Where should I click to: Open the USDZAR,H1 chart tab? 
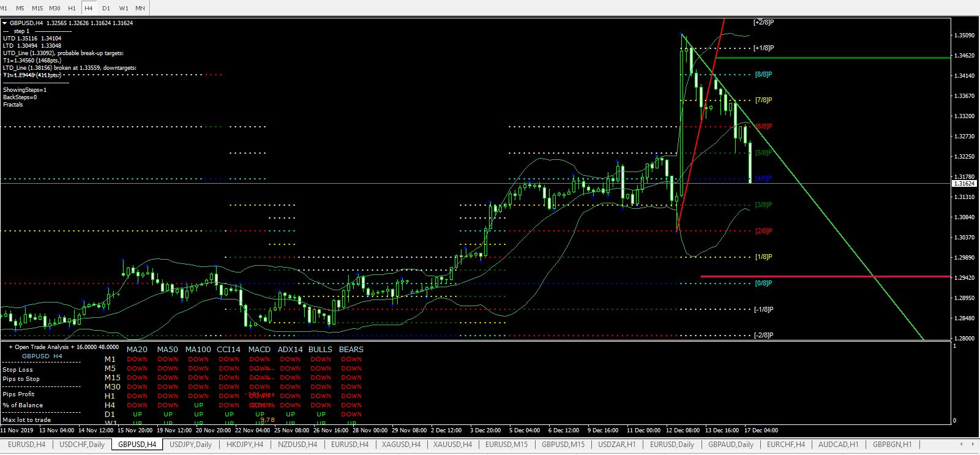pyautogui.click(x=617, y=445)
